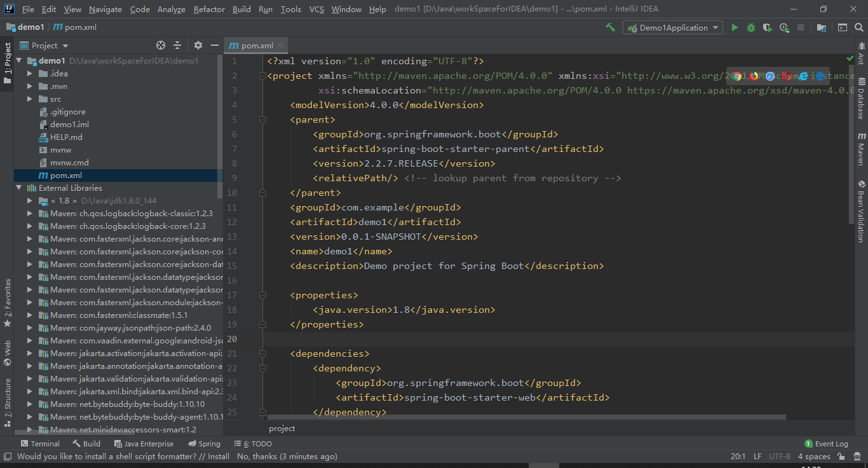Open the Java Enterprise tool window
The image size is (868, 468).
click(x=143, y=443)
